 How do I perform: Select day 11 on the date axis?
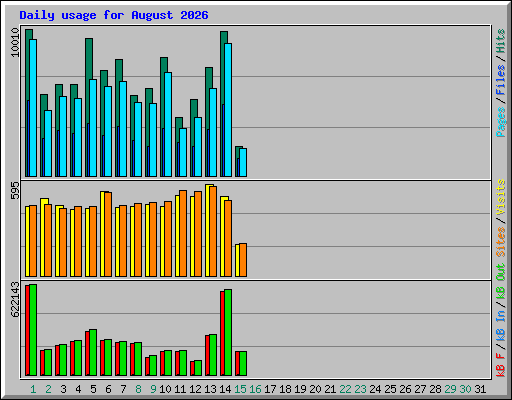[180, 389]
